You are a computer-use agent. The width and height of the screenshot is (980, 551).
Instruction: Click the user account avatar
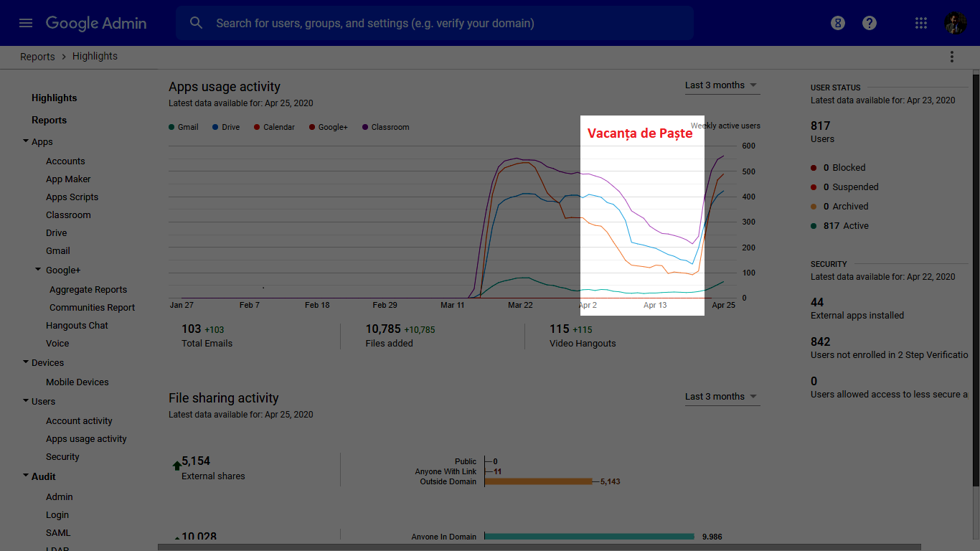click(x=956, y=23)
